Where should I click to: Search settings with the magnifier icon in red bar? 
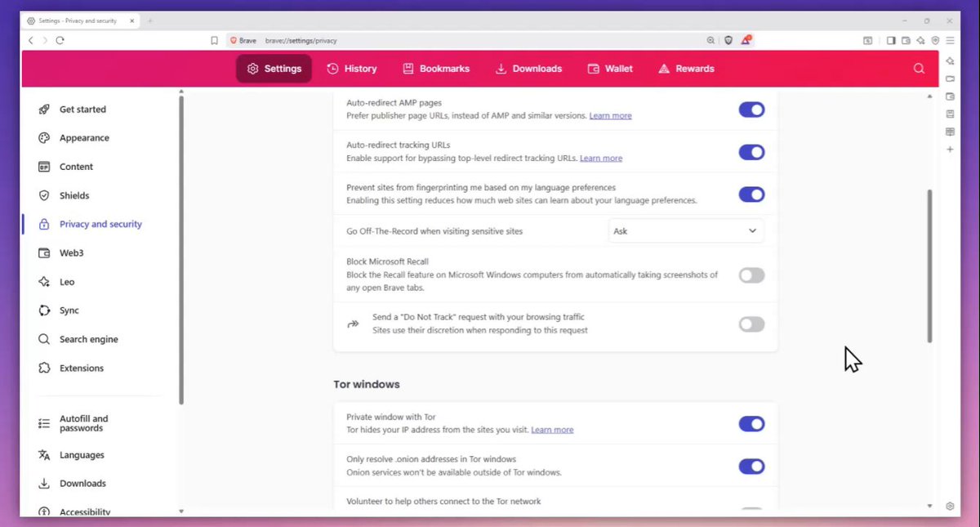pos(919,69)
